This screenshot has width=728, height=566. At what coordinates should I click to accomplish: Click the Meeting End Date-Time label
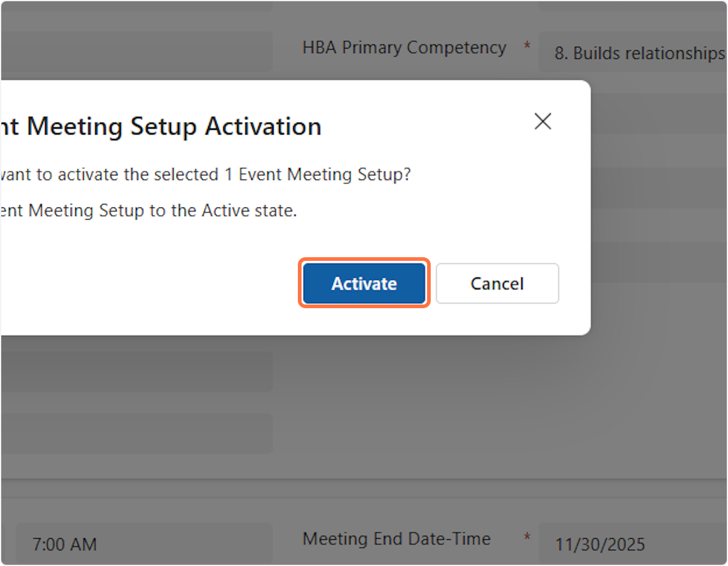(397, 539)
